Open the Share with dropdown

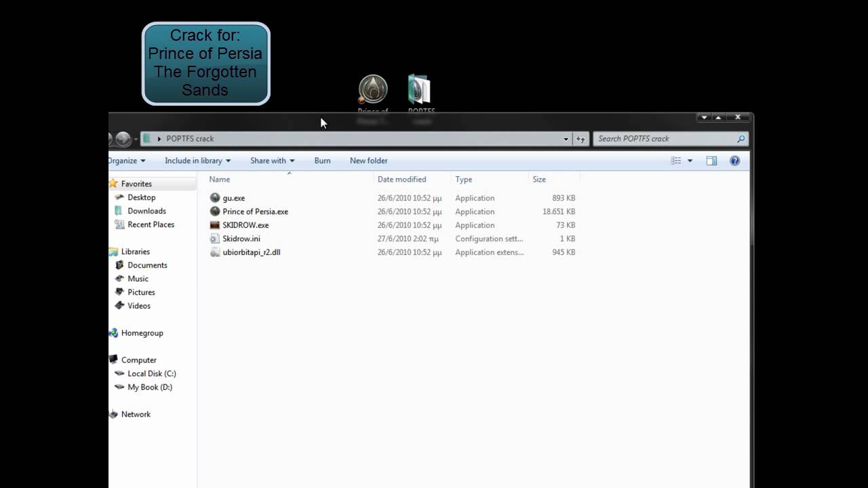(272, 161)
